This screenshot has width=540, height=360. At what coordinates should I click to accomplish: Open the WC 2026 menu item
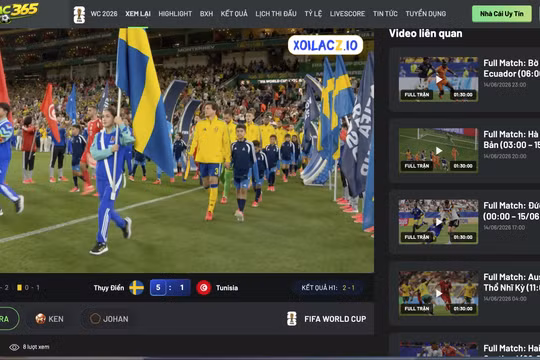point(104,14)
